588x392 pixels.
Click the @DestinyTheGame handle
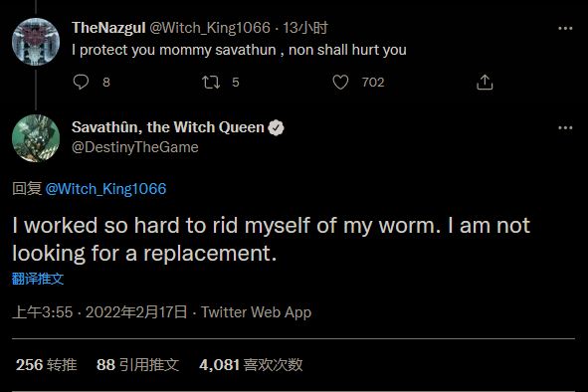pyautogui.click(x=135, y=147)
